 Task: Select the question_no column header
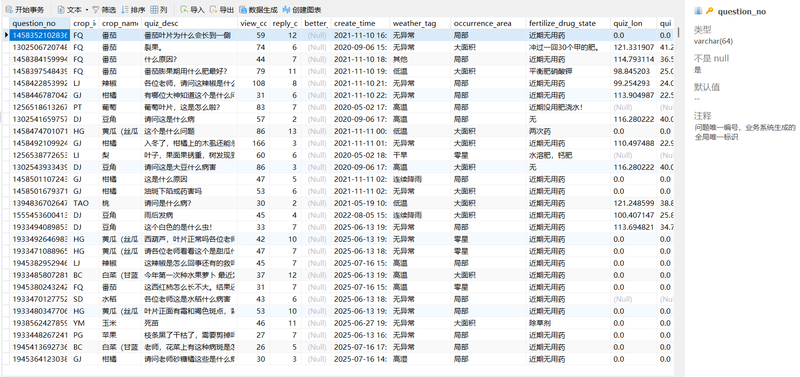40,23
